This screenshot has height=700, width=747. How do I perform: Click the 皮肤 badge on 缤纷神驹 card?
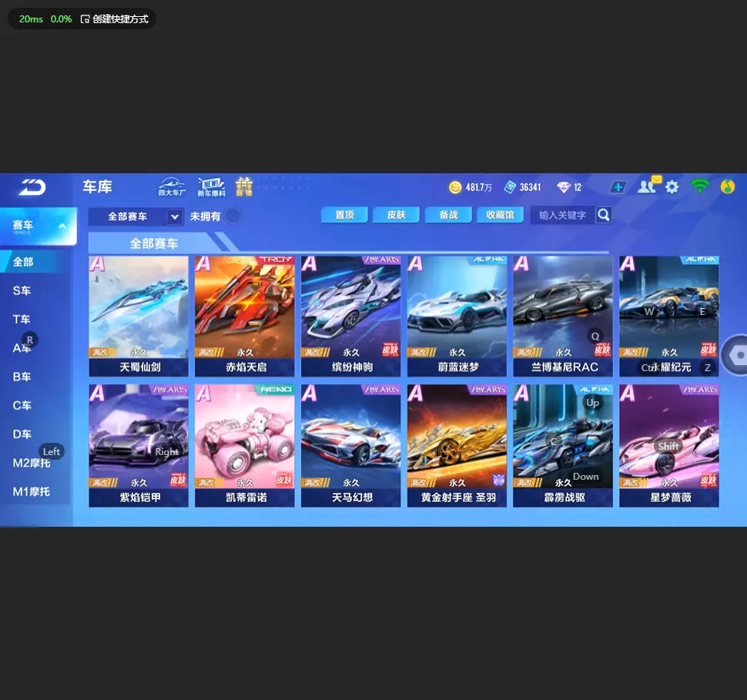click(390, 350)
